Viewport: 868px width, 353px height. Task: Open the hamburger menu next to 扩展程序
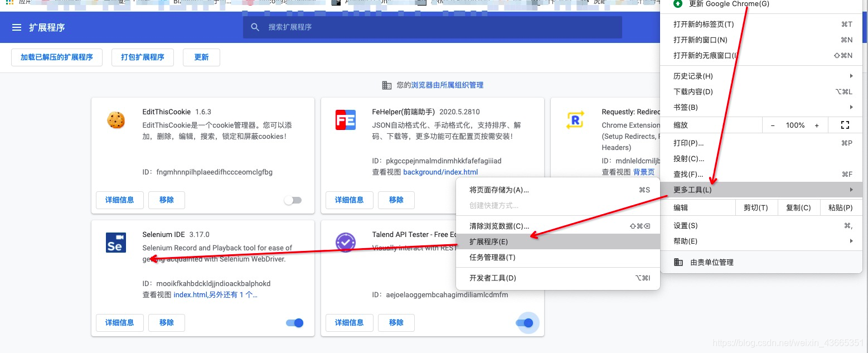click(x=17, y=27)
